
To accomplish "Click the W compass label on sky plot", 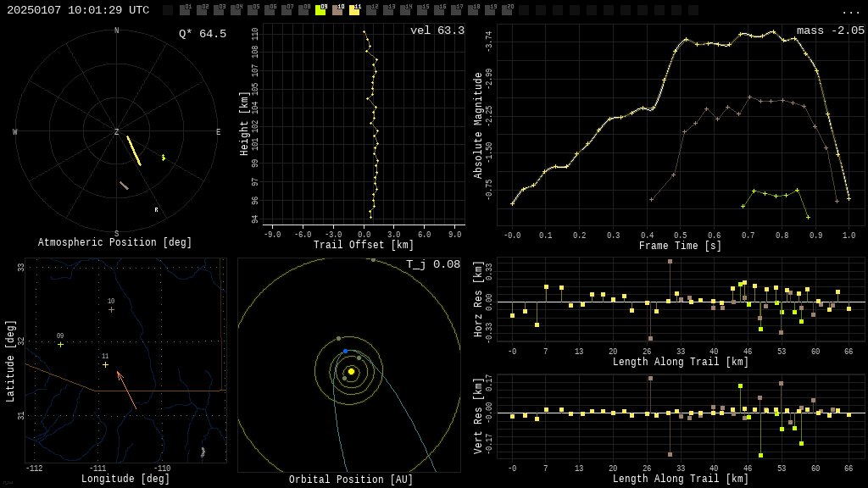I will (15, 131).
